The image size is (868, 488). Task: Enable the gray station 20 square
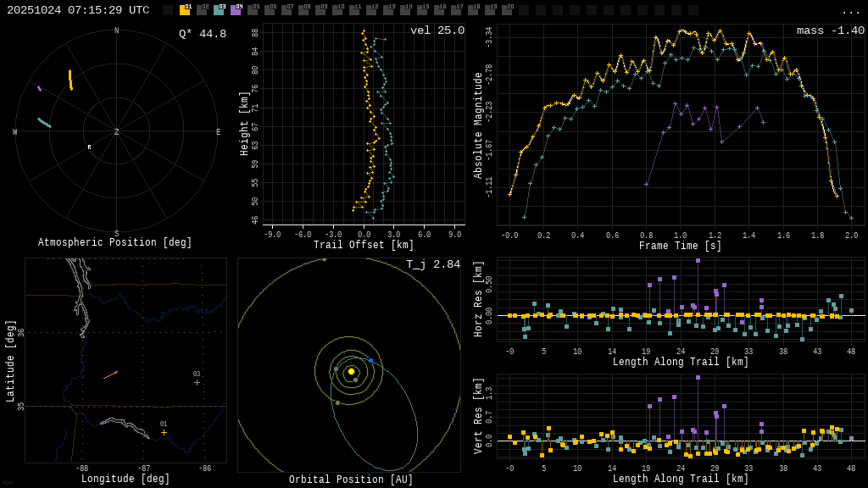tap(507, 10)
